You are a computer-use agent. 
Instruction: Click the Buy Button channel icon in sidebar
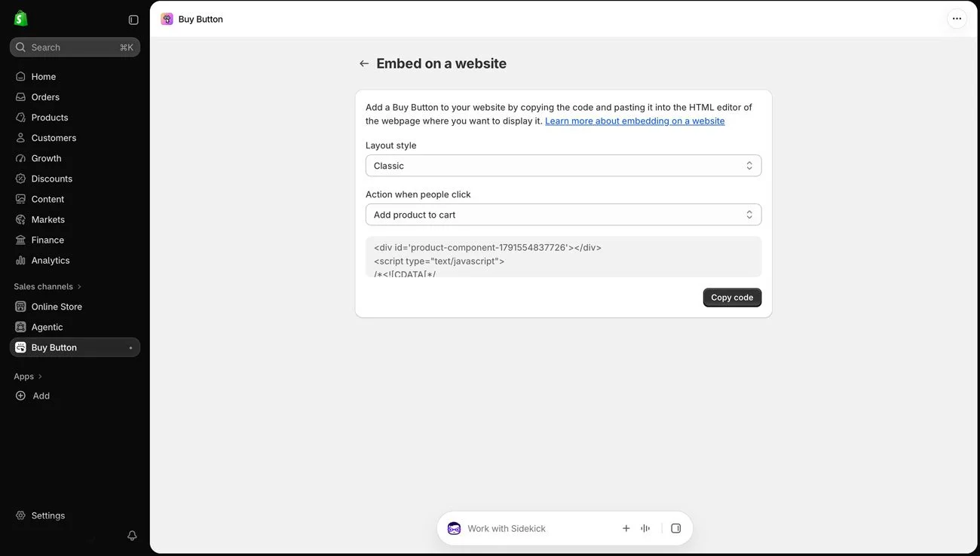point(20,347)
